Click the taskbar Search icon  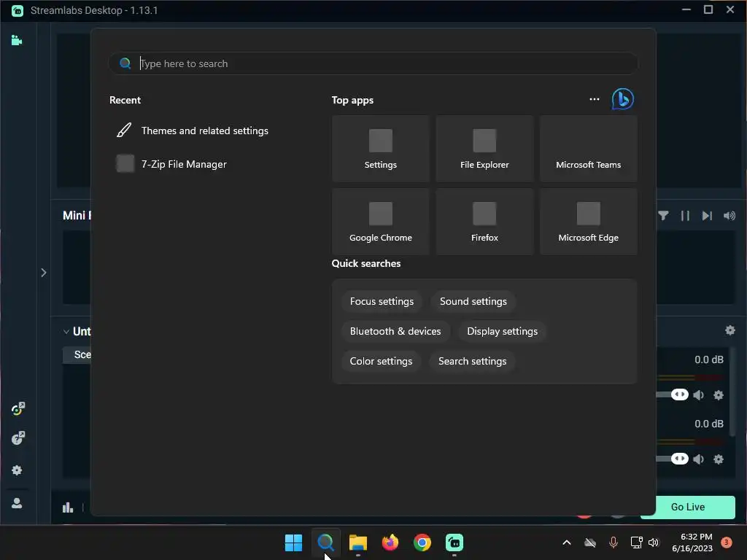pyautogui.click(x=326, y=542)
